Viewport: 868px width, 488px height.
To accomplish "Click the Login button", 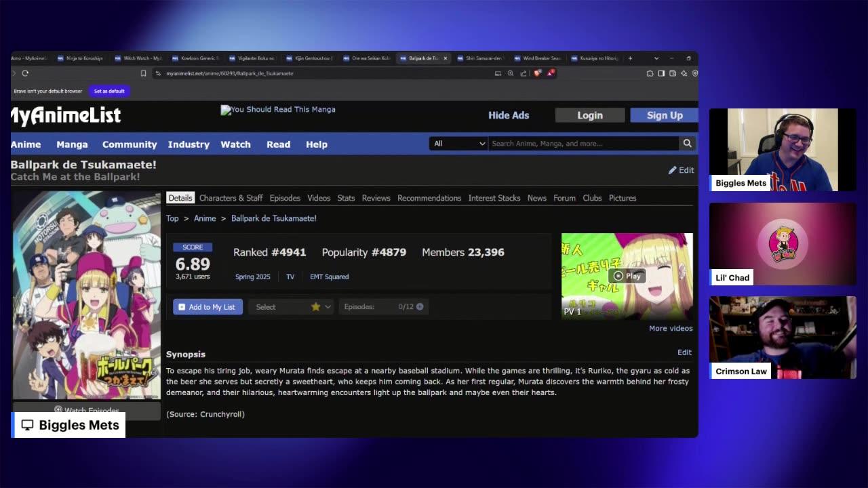I will click(x=590, y=115).
